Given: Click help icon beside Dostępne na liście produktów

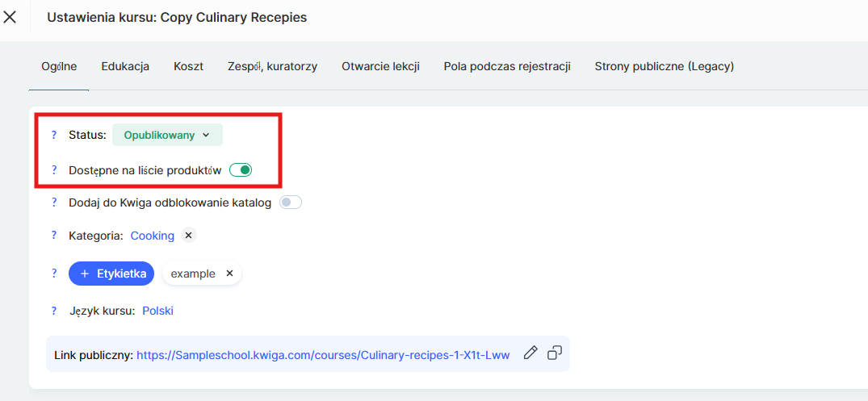Looking at the screenshot, I should [x=54, y=170].
